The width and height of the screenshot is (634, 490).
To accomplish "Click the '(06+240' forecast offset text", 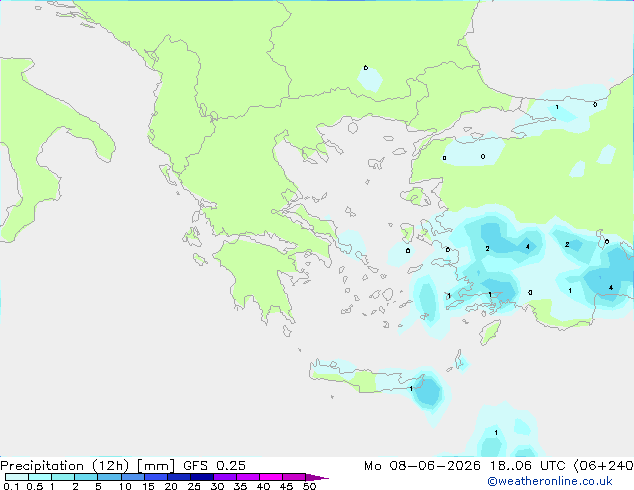I will pyautogui.click(x=603, y=466).
